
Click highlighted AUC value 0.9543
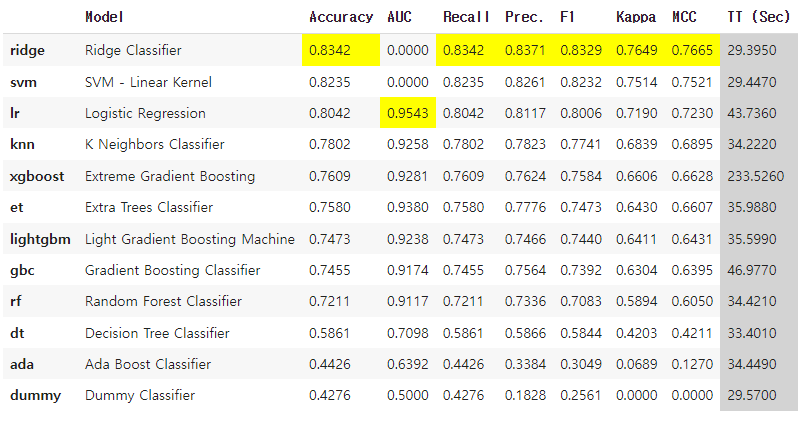point(408,113)
